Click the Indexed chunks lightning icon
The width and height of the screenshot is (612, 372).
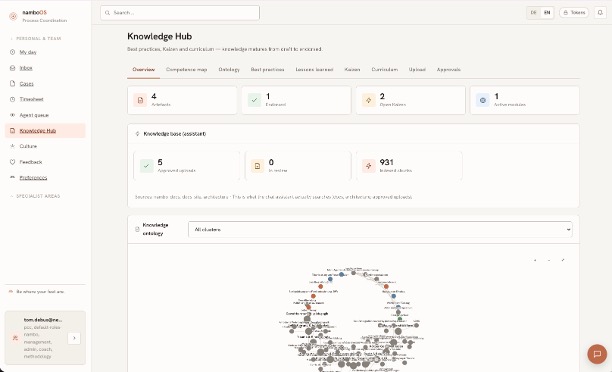[x=368, y=166]
